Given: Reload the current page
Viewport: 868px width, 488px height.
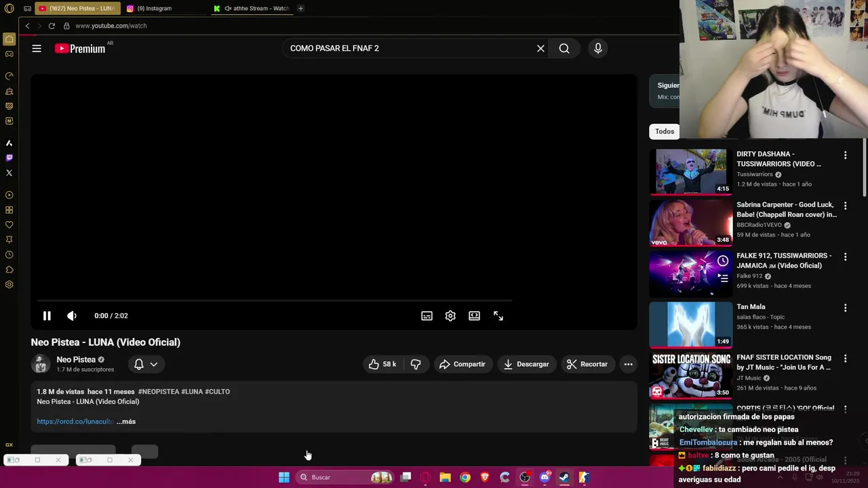Looking at the screenshot, I should click(52, 26).
